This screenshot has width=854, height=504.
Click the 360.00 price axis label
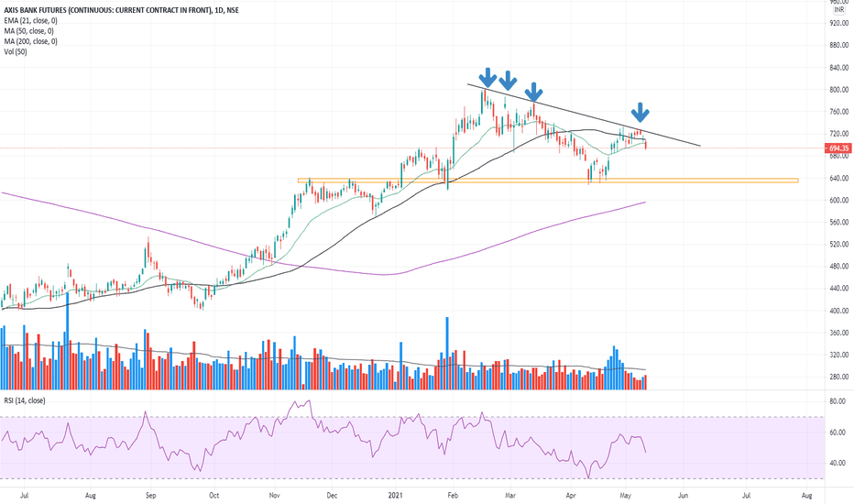tap(839, 333)
